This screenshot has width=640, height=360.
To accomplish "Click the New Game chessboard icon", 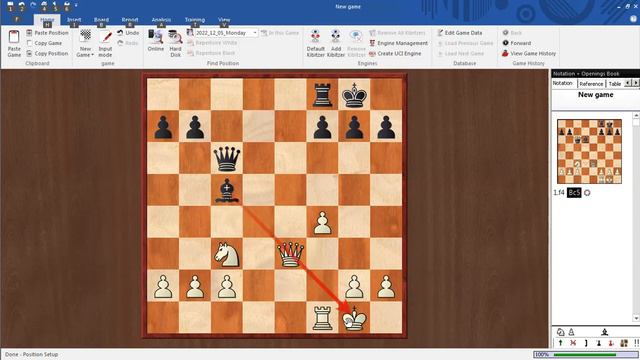I will point(85,36).
